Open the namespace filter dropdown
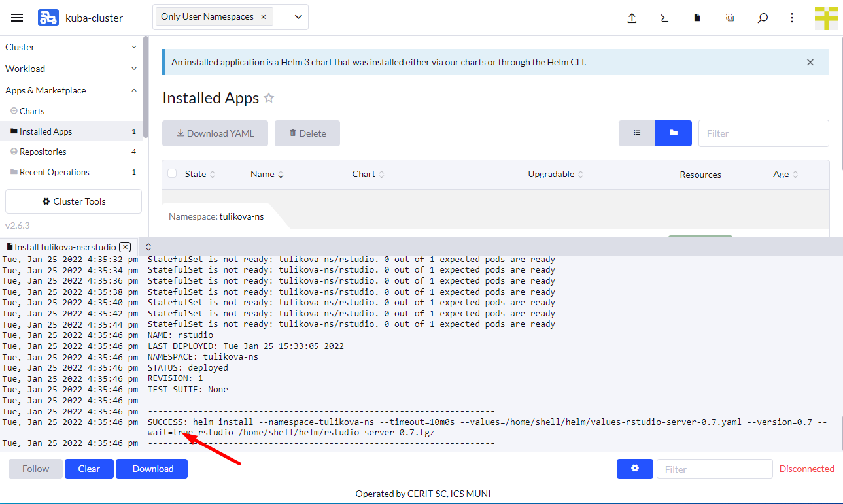Screen dimensions: 843x504 298,17
